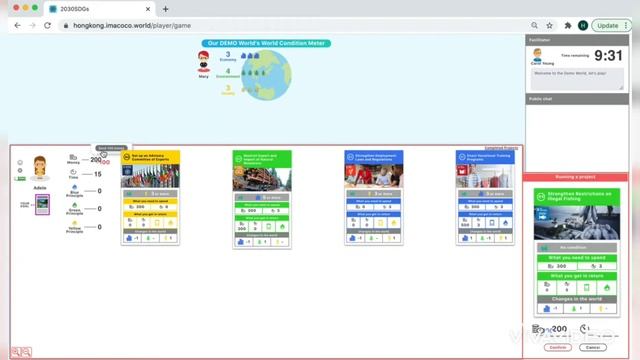
Task: Click the lower small circle left of Adele
Action: 20,171
